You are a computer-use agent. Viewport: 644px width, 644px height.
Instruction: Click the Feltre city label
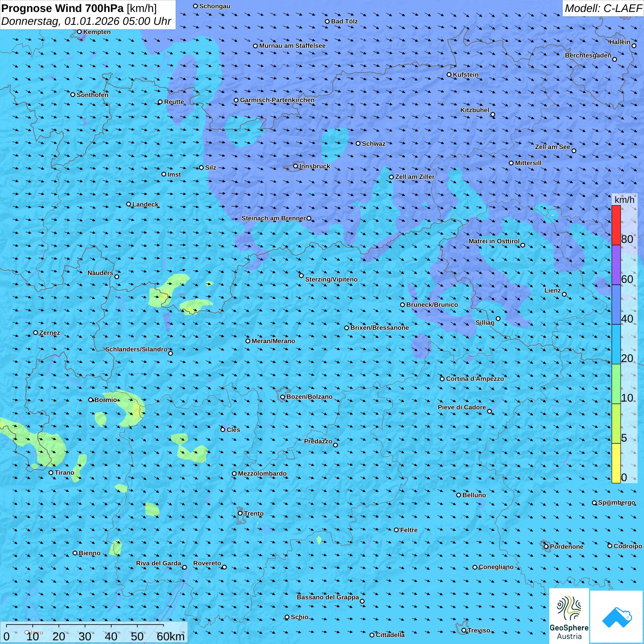coord(409,530)
